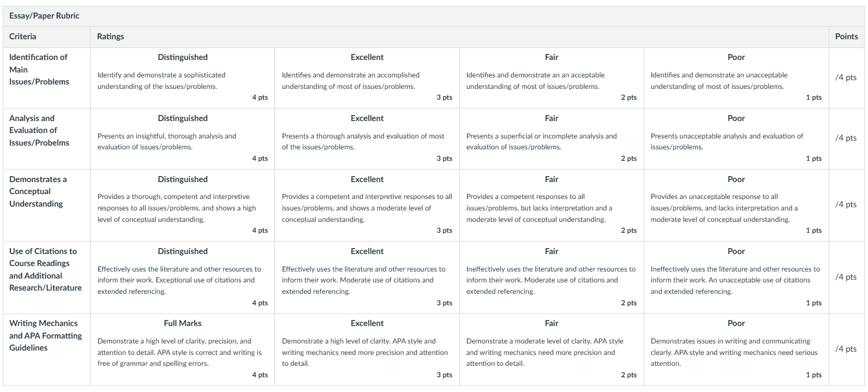Select Excellent rating for Identification of Main Issues
This screenshot has height=392, width=868.
367,77
